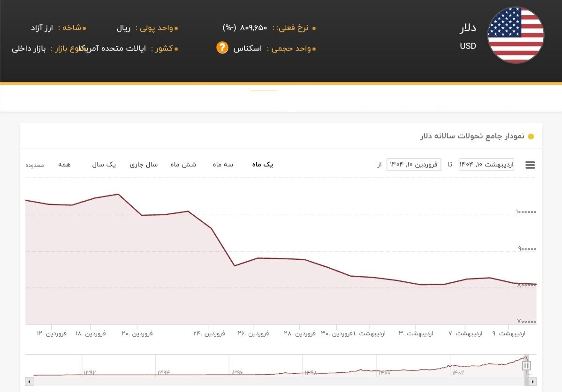Open the محدوده custom range selector
Screen dimensions: 562x392
[x=34, y=165]
